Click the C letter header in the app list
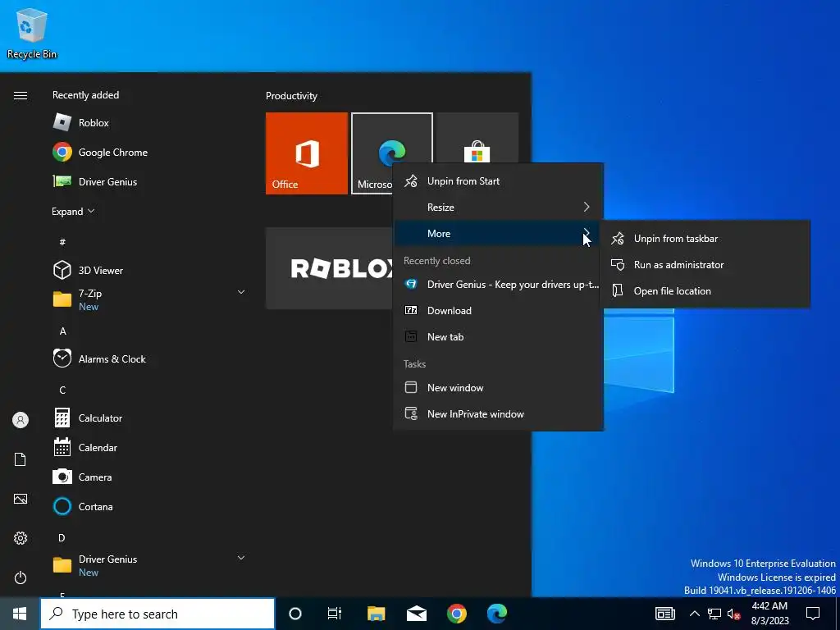 click(x=62, y=390)
